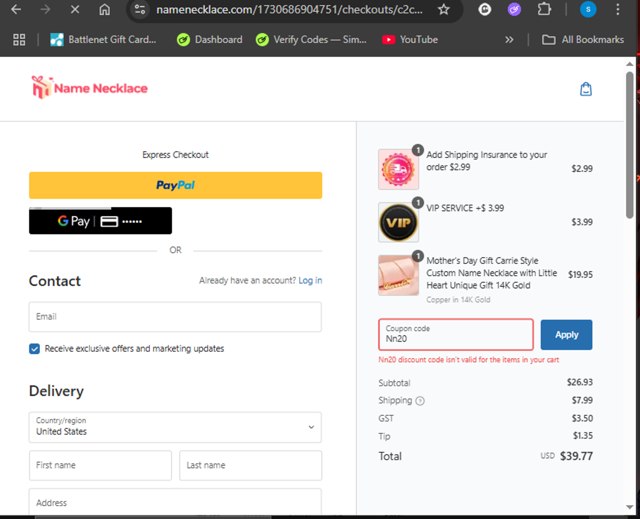Select the Express Checkout heading
640x519 pixels.
(x=176, y=155)
